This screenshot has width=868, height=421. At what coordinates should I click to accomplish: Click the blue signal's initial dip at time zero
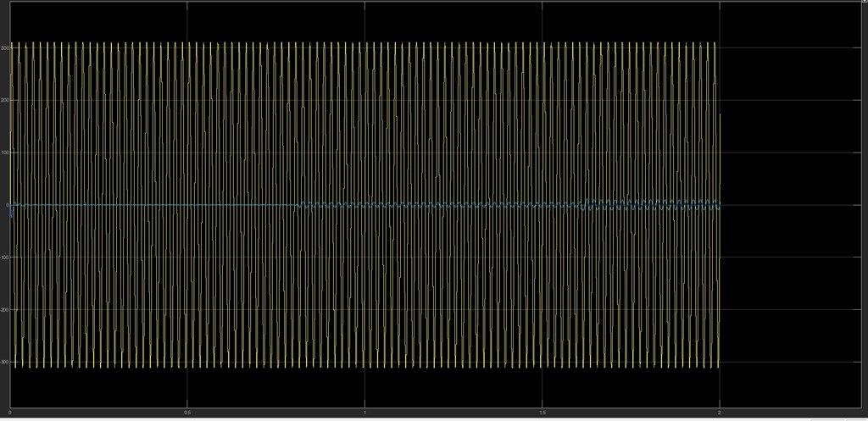coord(12,213)
